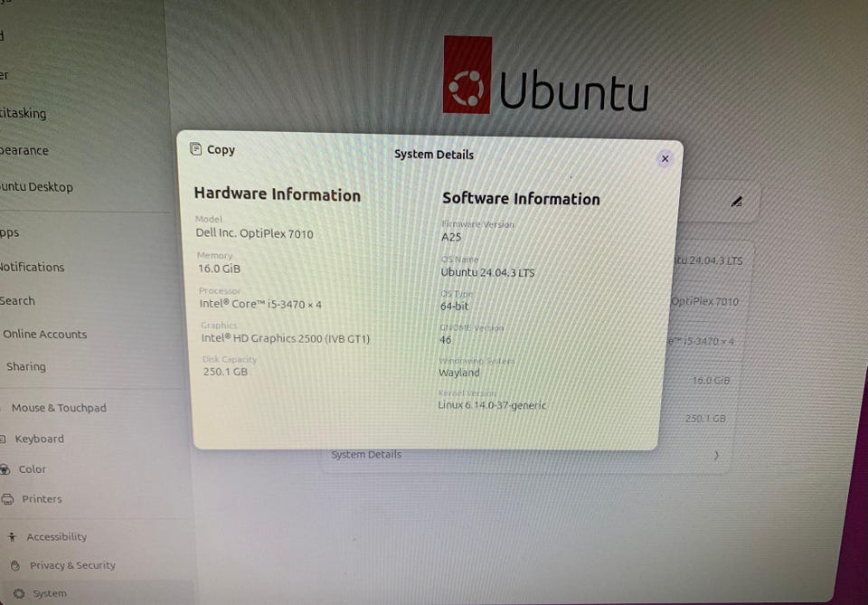The height and width of the screenshot is (605, 868).
Task: Click the Printers icon in sidebar
Action: pyautogui.click(x=7, y=499)
